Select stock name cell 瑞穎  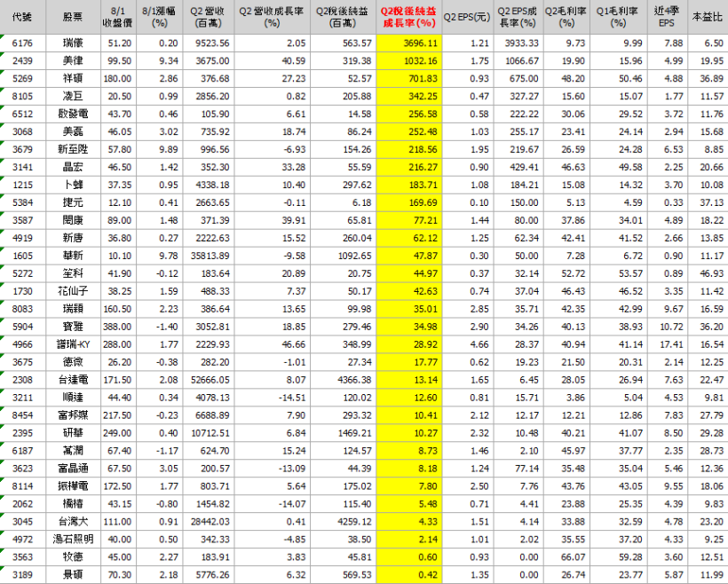pyautogui.click(x=73, y=309)
